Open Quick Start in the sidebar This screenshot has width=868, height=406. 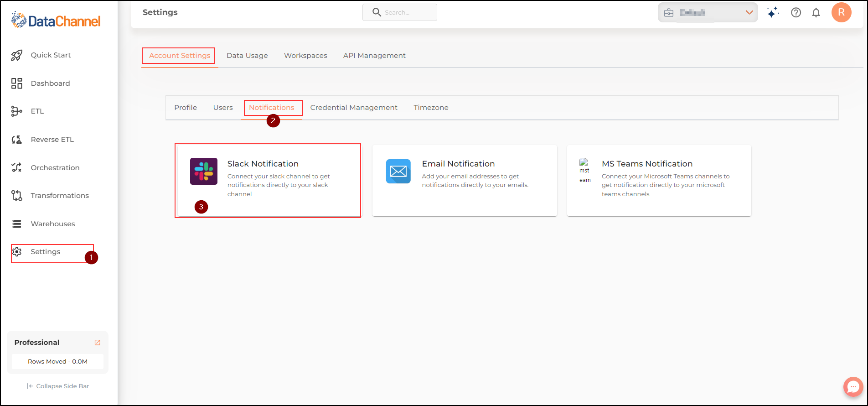coord(51,55)
